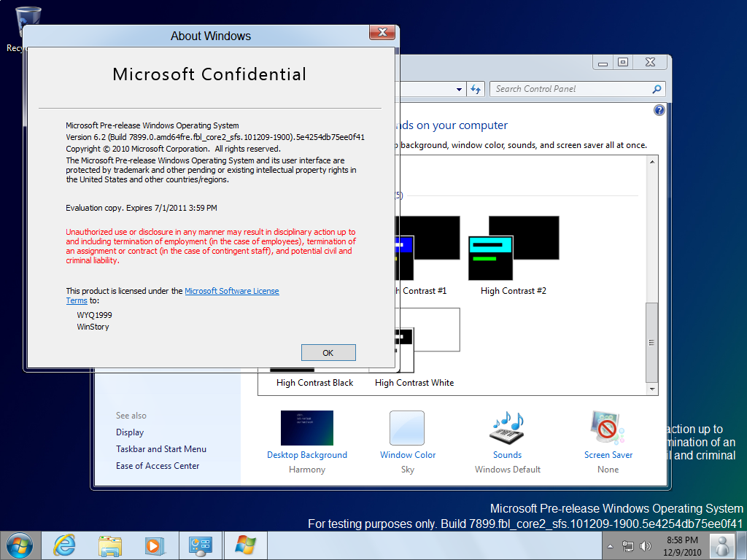This screenshot has width=747, height=560.
Task: Click the volume speaker tray icon
Action: coord(645,546)
